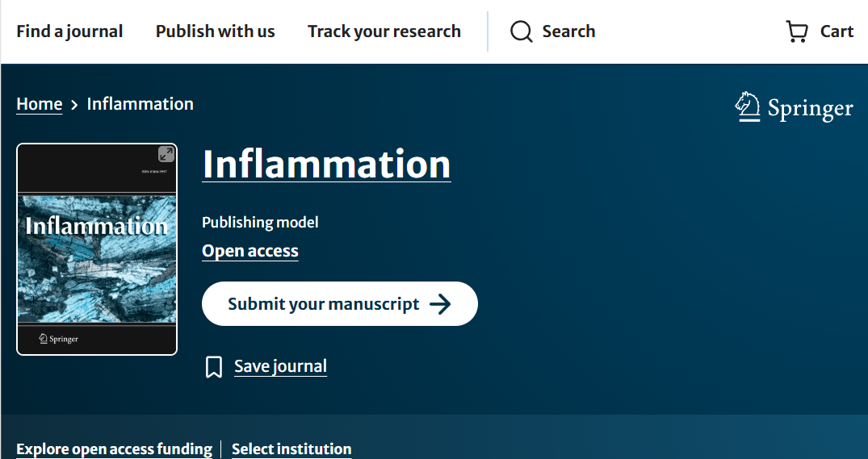Click the Springer horse logo icon

(x=748, y=107)
